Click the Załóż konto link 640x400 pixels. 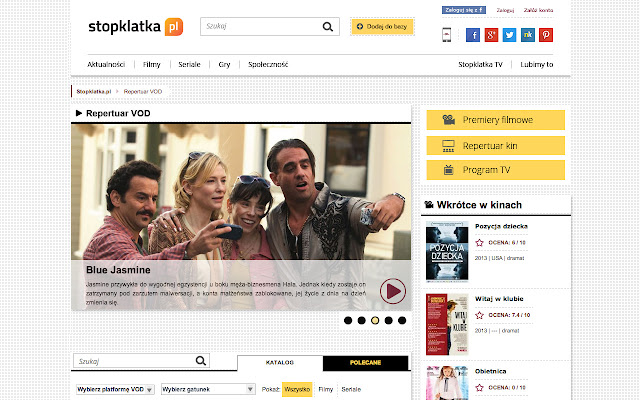point(538,10)
